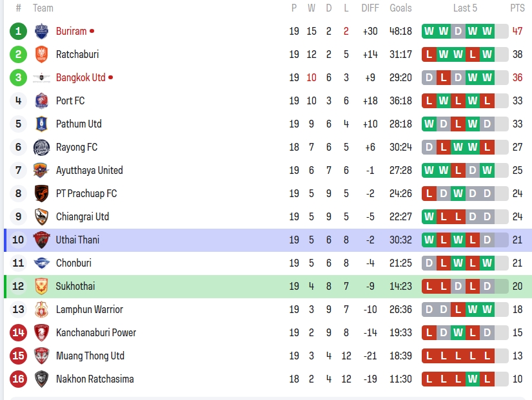Click the Buriram team crest icon
The width and height of the screenshot is (532, 400).
(41, 31)
